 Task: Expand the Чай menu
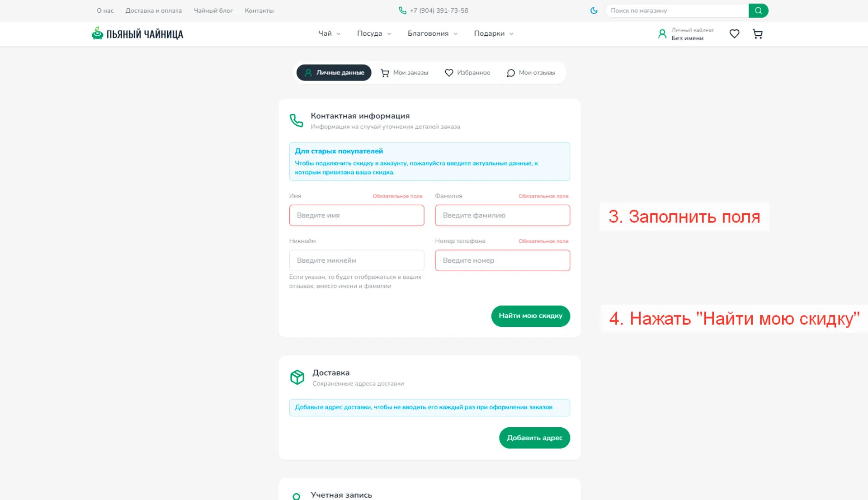tap(329, 33)
